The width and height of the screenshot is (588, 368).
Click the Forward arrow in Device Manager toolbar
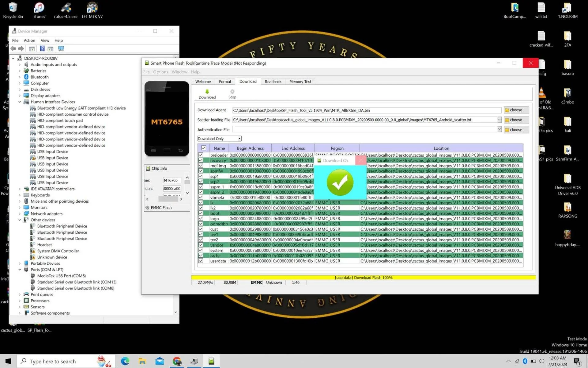(x=21, y=48)
